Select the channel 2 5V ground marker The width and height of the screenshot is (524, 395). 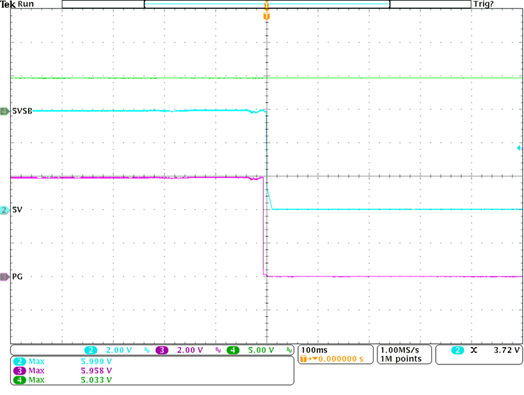point(4,210)
